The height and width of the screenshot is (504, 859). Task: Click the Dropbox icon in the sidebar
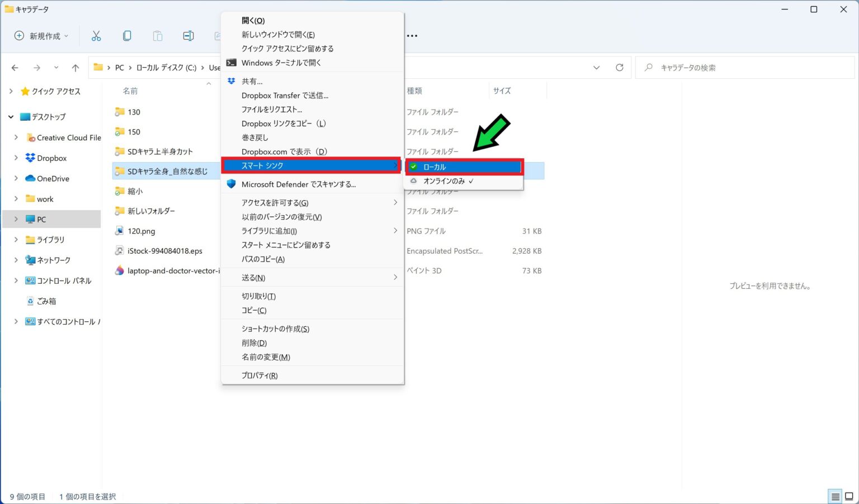[29, 158]
